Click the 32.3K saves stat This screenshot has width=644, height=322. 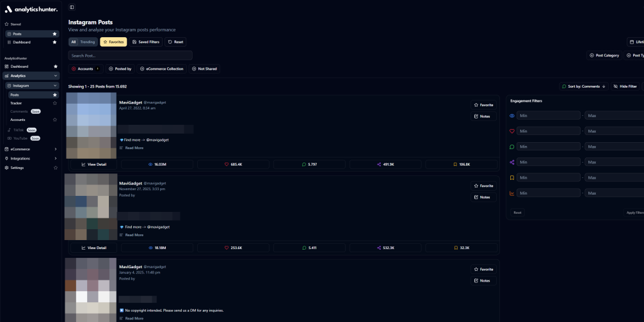coord(461,248)
